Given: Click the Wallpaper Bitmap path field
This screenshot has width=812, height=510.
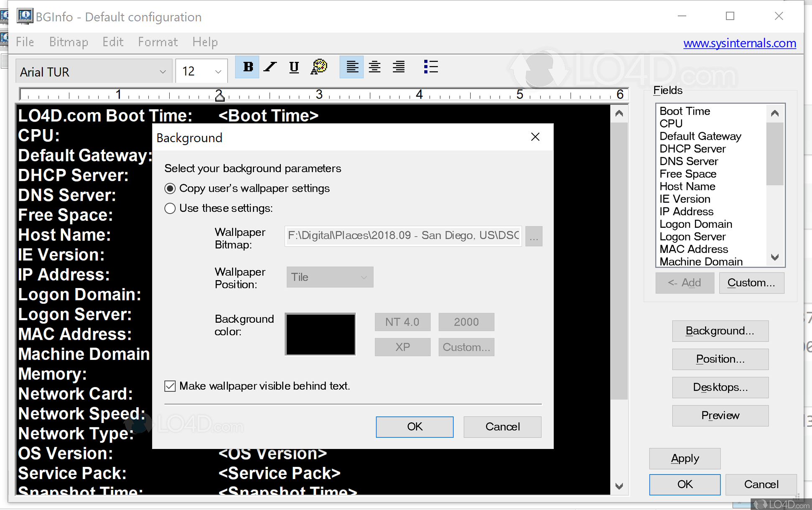Looking at the screenshot, I should pyautogui.click(x=403, y=236).
